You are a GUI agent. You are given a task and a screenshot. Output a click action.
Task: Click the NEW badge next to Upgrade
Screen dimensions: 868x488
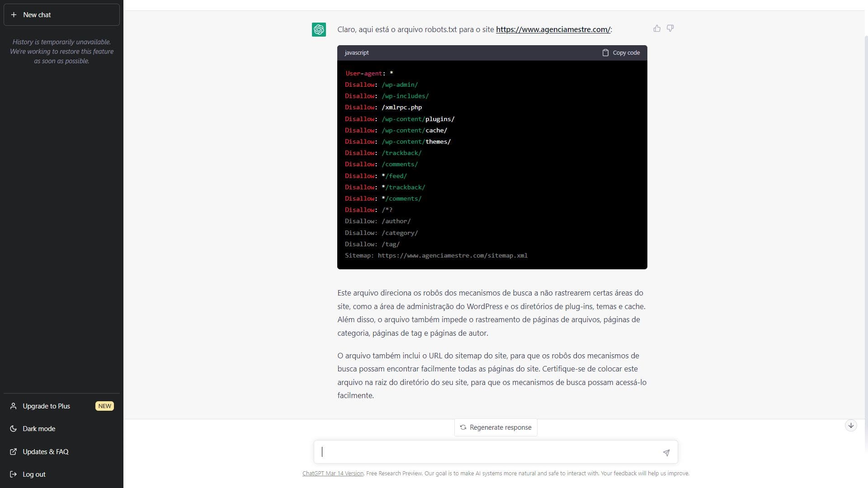(x=104, y=406)
